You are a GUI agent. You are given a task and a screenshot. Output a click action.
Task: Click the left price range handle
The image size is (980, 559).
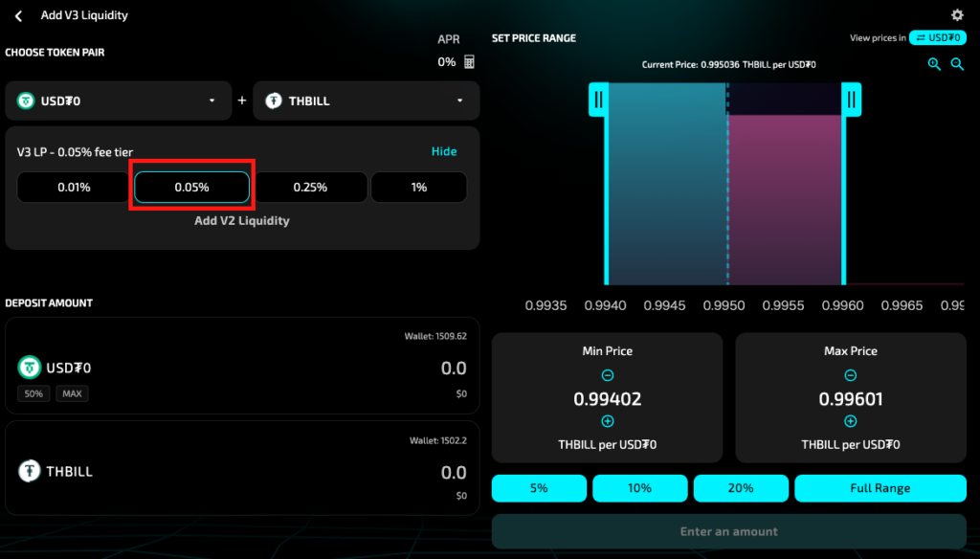tap(599, 99)
